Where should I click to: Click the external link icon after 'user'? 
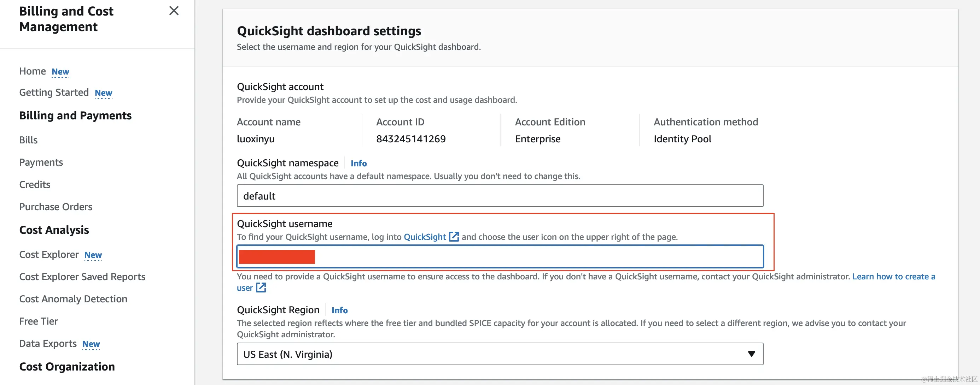[261, 288]
